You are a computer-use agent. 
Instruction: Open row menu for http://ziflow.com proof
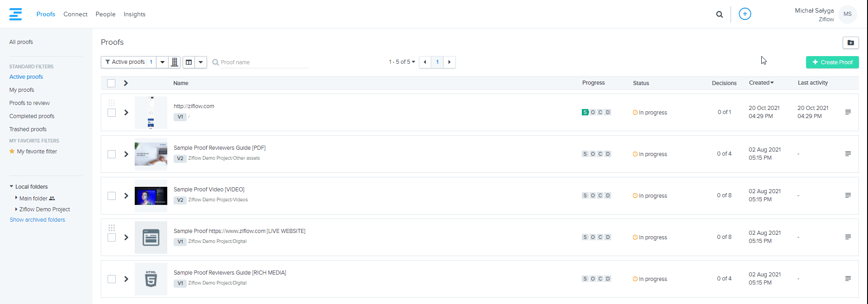(848, 112)
